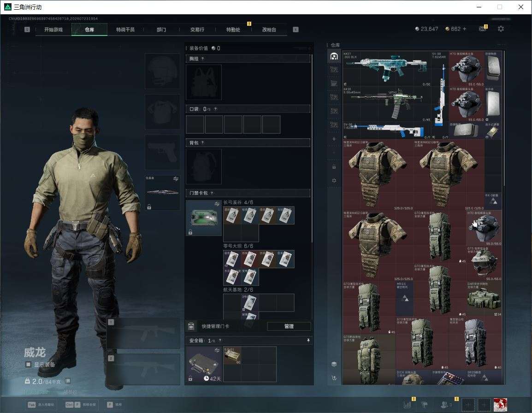Viewport: 532px width, 413px height.
Task: Open the 背包 help question mark
Action: [202, 142]
